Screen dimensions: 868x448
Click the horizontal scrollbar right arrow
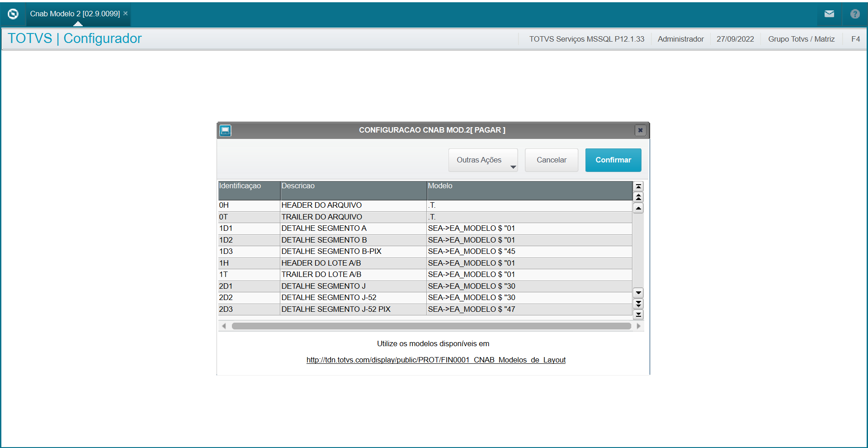638,326
